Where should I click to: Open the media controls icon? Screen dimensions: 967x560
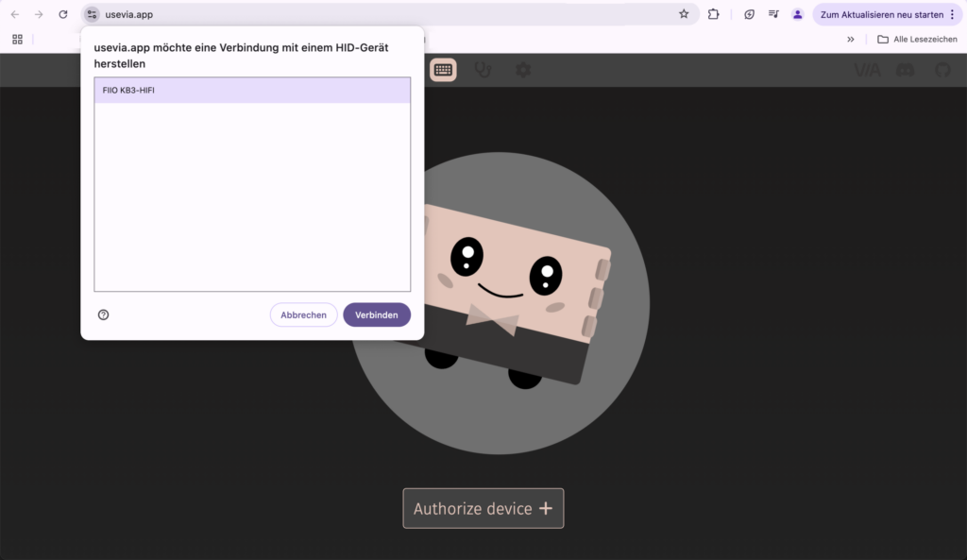pos(773,14)
